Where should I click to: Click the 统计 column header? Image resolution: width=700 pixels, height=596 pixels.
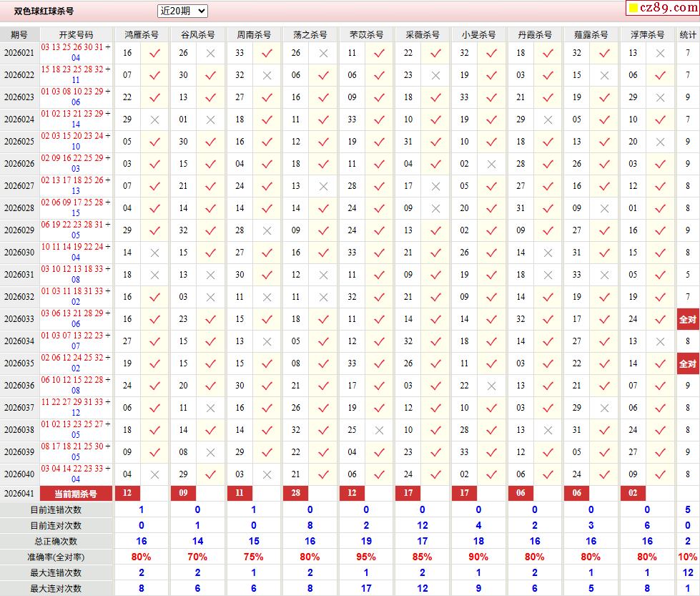tap(688, 34)
